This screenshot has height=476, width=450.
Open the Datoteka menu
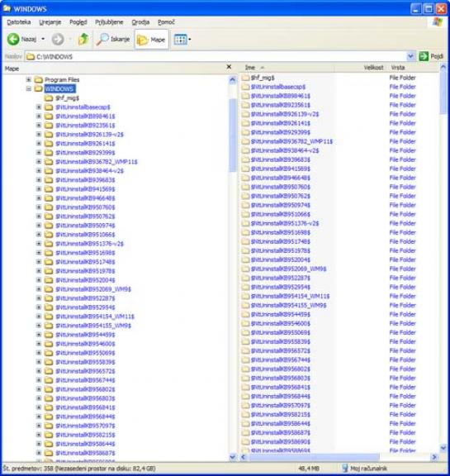click(19, 22)
